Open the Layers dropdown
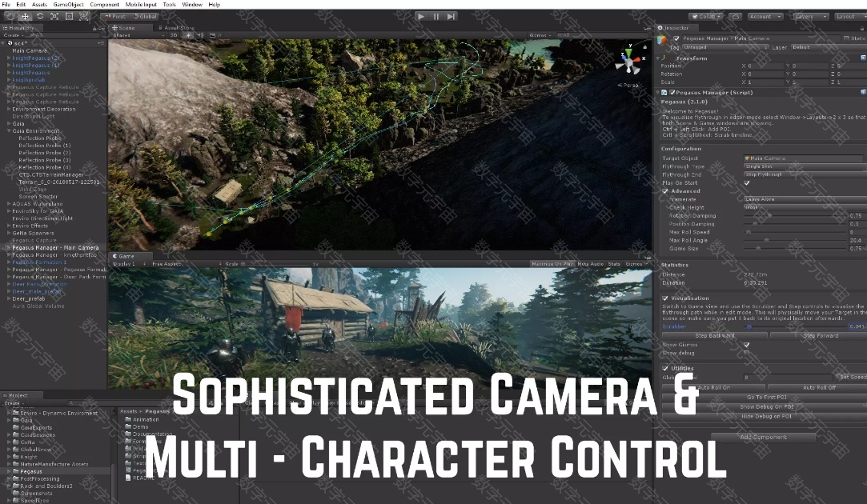Viewport: 867px width, 504px height. (809, 16)
